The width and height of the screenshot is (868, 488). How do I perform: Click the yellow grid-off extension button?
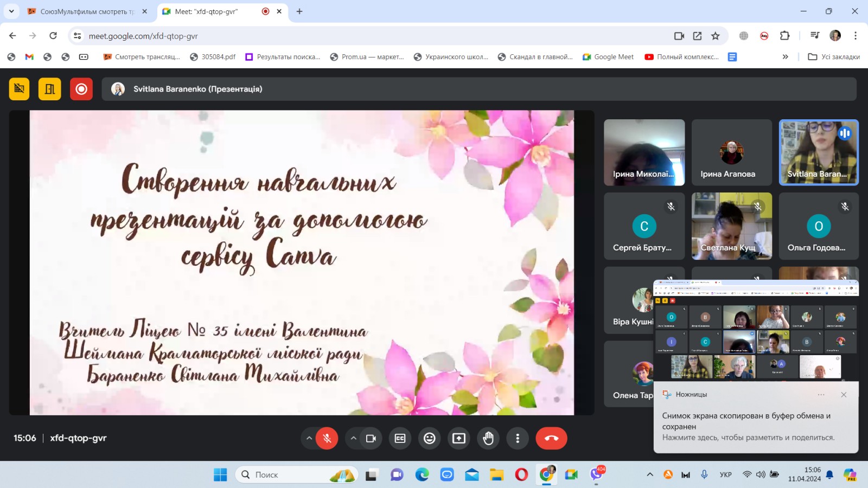coord(20,89)
